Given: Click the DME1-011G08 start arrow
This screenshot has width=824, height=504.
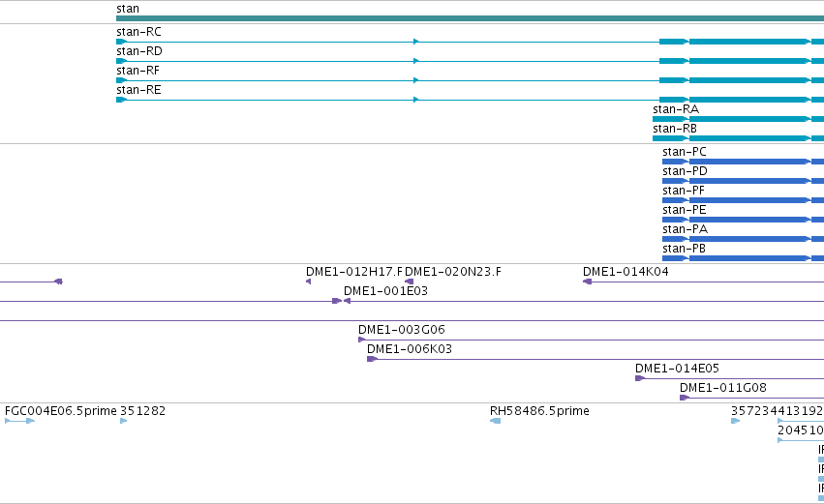Looking at the screenshot, I should 685,398.
